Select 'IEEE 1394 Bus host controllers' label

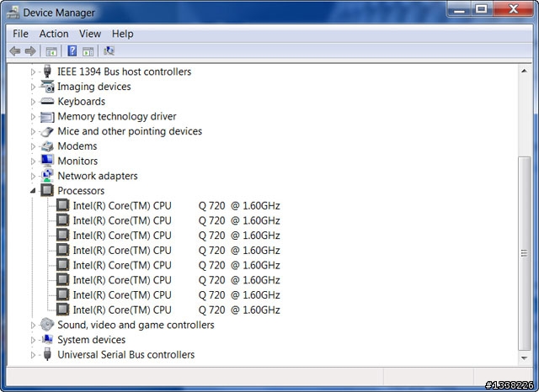(124, 72)
